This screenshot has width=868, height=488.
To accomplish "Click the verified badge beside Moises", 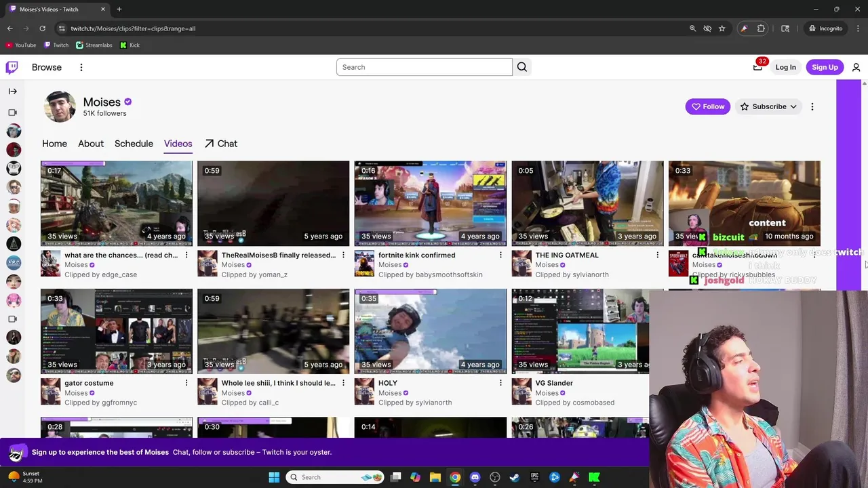I will pyautogui.click(x=127, y=102).
